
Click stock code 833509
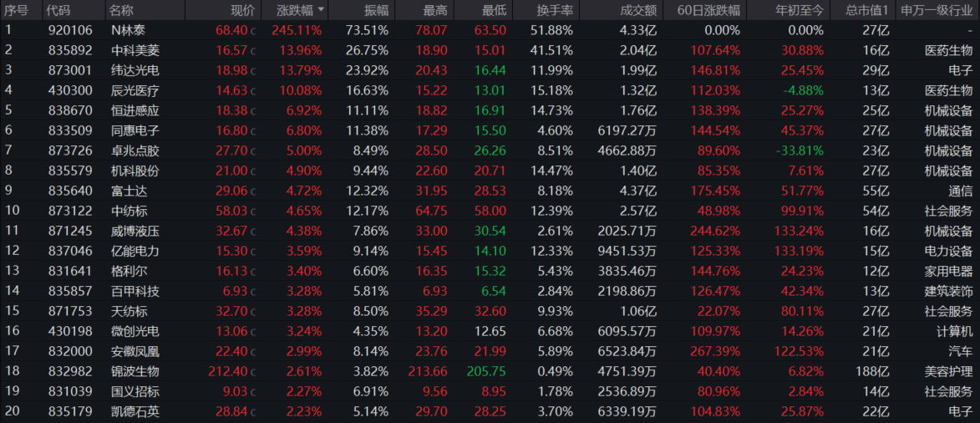70,130
